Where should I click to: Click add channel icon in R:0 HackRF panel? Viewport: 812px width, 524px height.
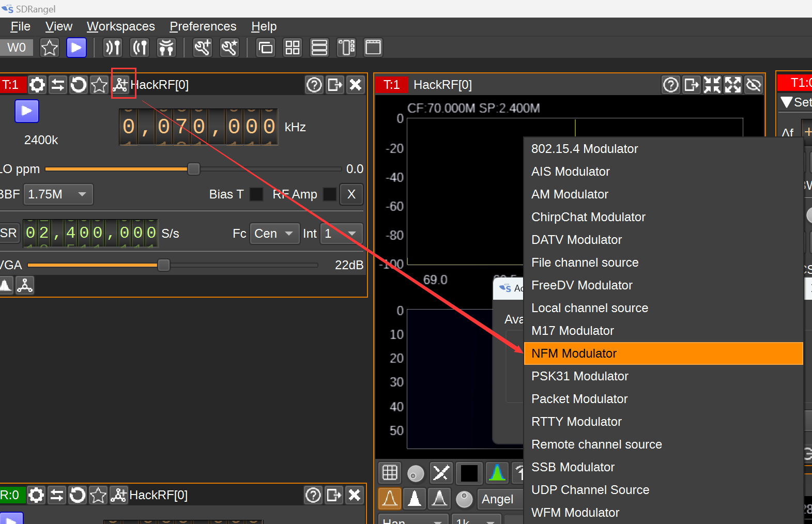[119, 495]
